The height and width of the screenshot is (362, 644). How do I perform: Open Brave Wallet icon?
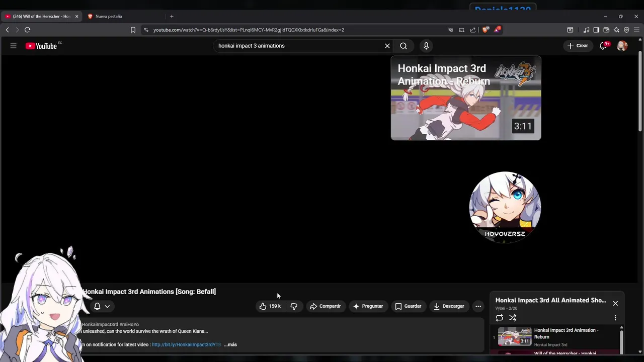606,30
